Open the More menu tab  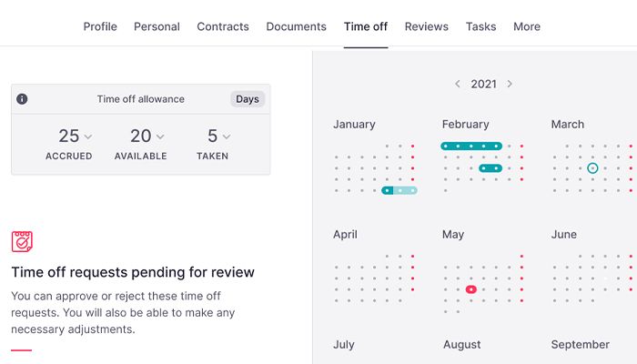pyautogui.click(x=526, y=26)
